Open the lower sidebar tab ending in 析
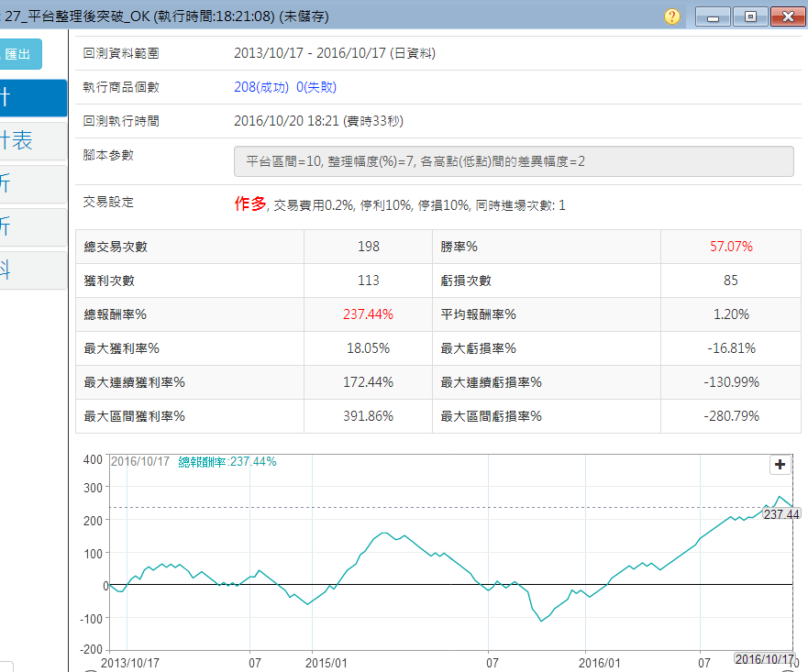 pos(32,226)
